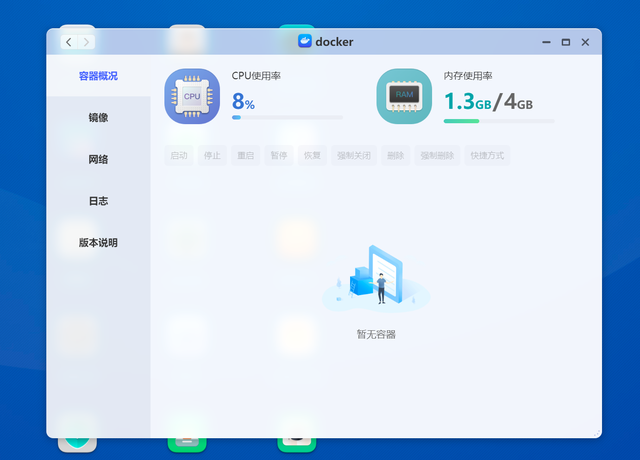Click the 内存使用率 label
The height and width of the screenshot is (460, 640).
pyautogui.click(x=468, y=76)
